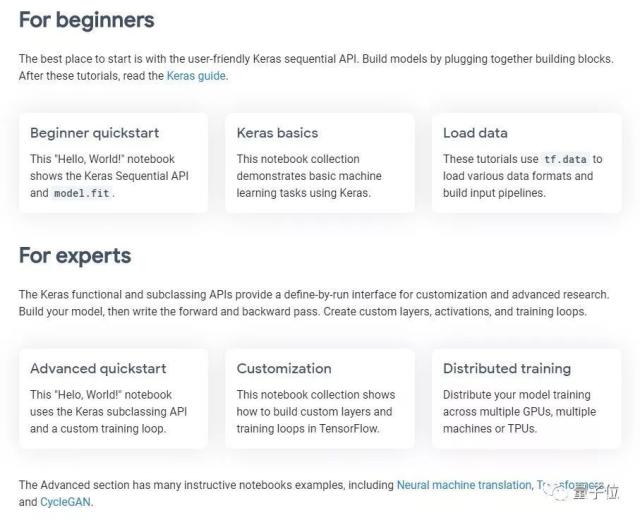Follow the CycleGAN link

[x=65, y=502]
